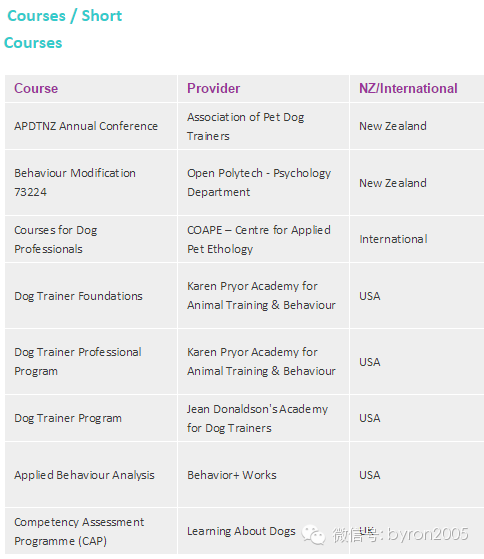Click the byron2005 WeChat ID watermark text

(x=428, y=534)
